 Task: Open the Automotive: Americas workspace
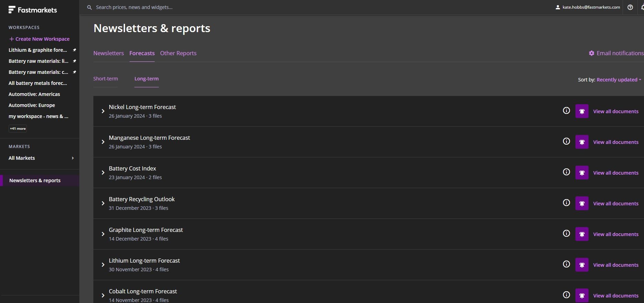click(34, 94)
